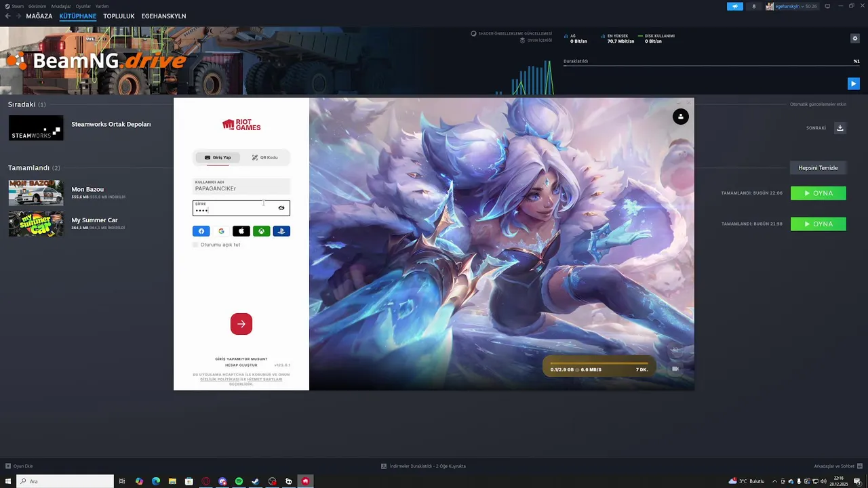Viewport: 868px width, 488px height.
Task: Open weather widget showing 3°C Bulutlu
Action: coord(747,481)
